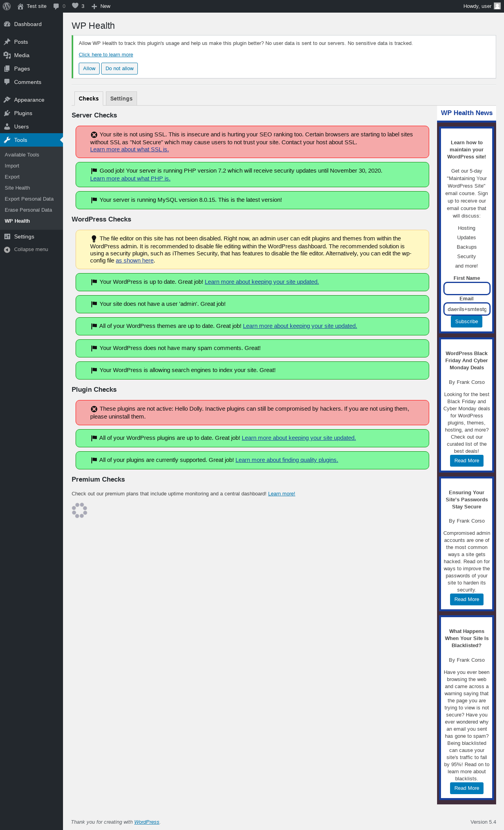Read More about passwords staying secure
This screenshot has height=830, width=504.
[x=467, y=599]
